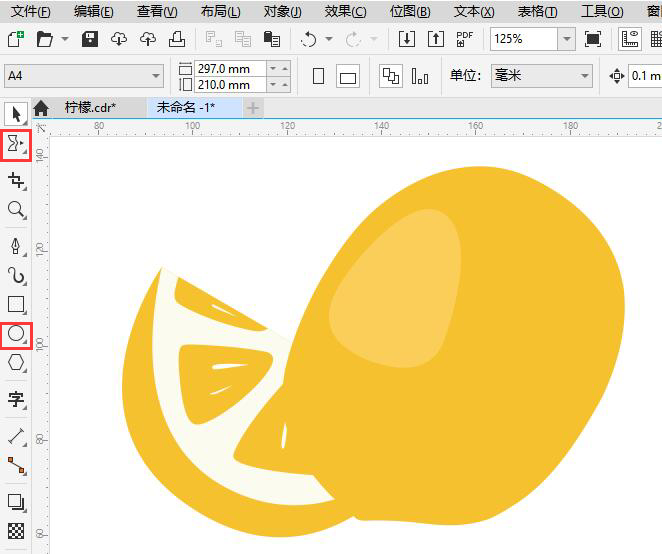Image resolution: width=662 pixels, height=554 pixels.
Task: Publish to PDF icon
Action: [464, 39]
